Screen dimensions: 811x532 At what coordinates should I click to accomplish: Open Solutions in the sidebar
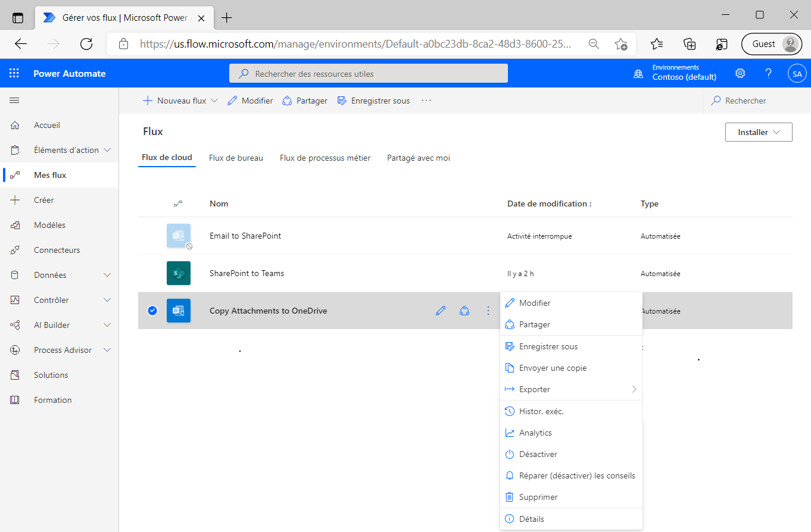[x=51, y=375]
